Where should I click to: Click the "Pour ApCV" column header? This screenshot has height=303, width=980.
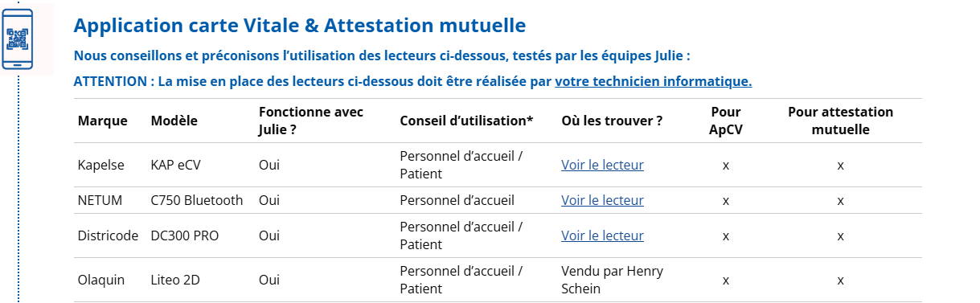pos(726,121)
